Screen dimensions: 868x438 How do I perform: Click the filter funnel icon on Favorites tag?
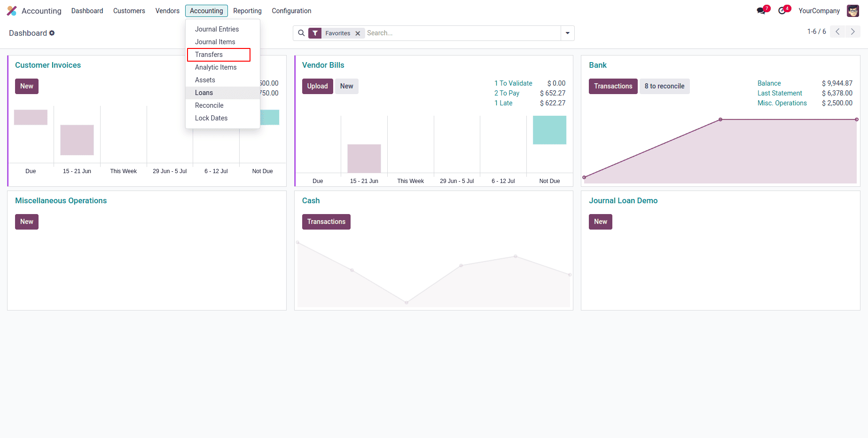pos(315,33)
